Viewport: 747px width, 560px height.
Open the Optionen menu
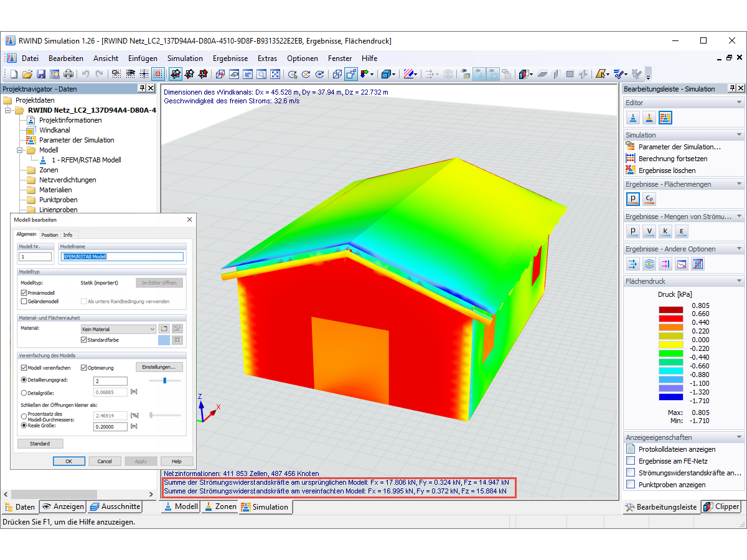303,58
